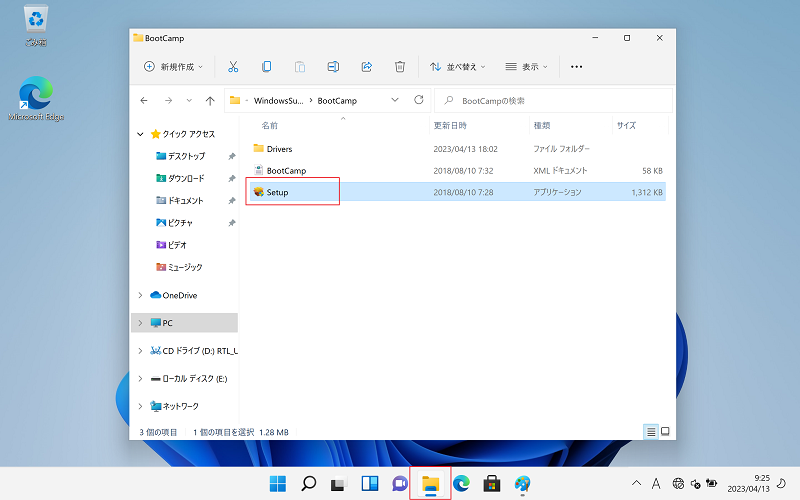
Task: Launch Microsoft Edge from the taskbar
Action: point(461,484)
